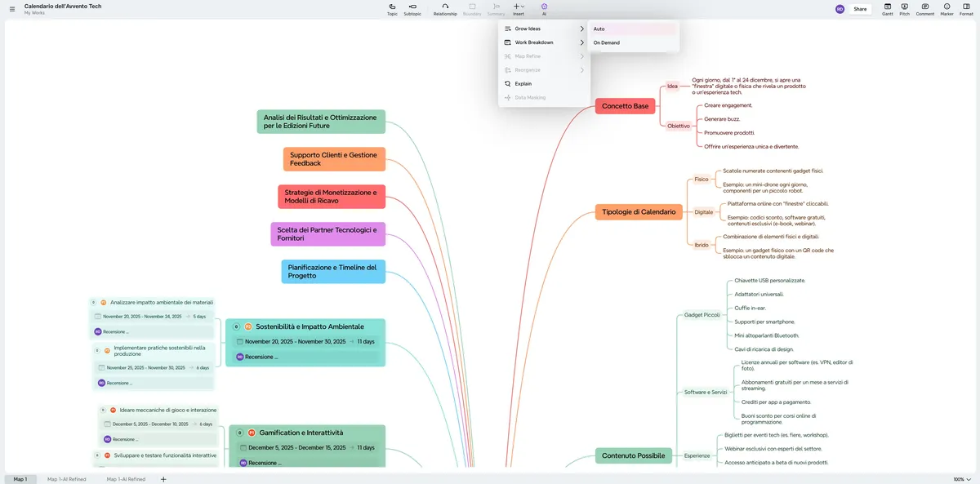The image size is (980, 484).
Task: Open zoom level dropdown at 100%
Action: pyautogui.click(x=963, y=479)
